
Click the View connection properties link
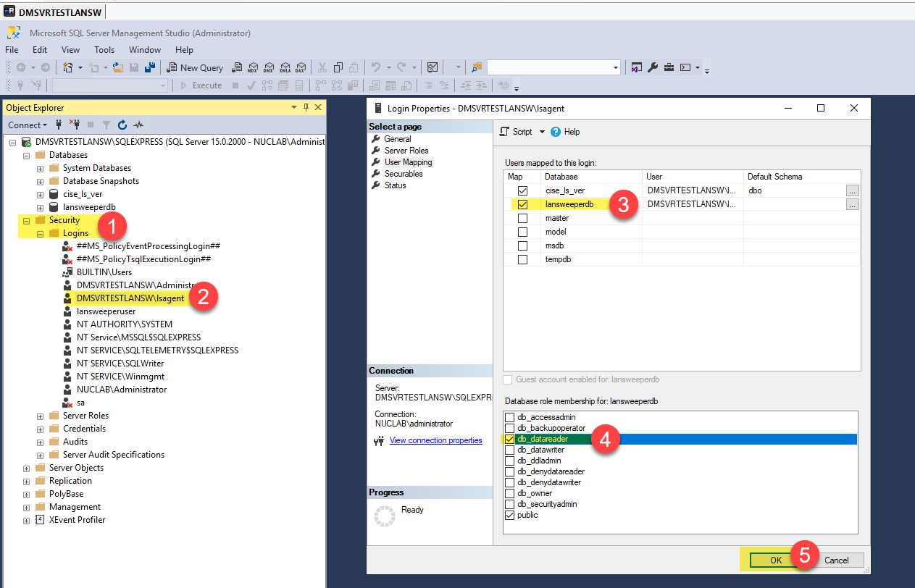tap(435, 440)
